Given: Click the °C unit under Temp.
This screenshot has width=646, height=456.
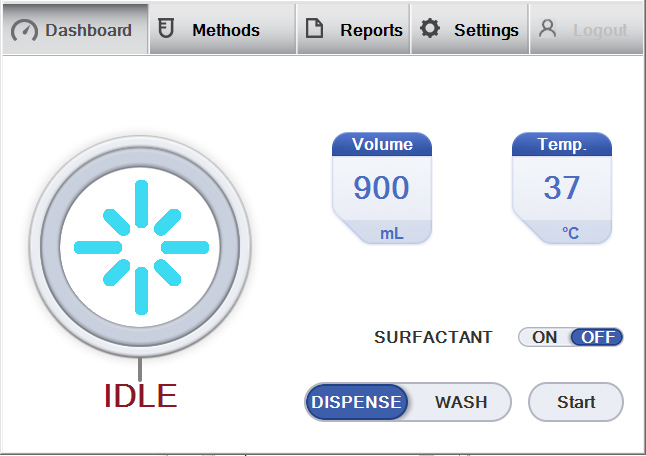Looking at the screenshot, I should pos(570,233).
